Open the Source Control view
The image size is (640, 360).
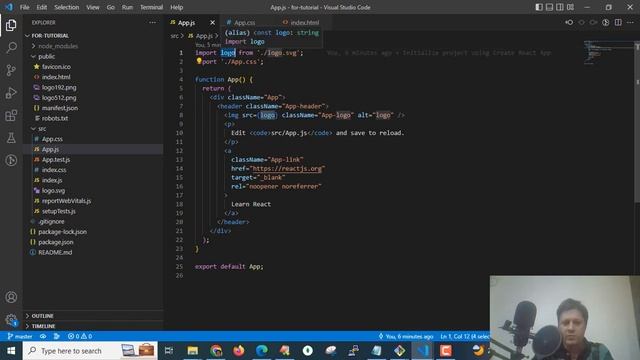coord(11,70)
